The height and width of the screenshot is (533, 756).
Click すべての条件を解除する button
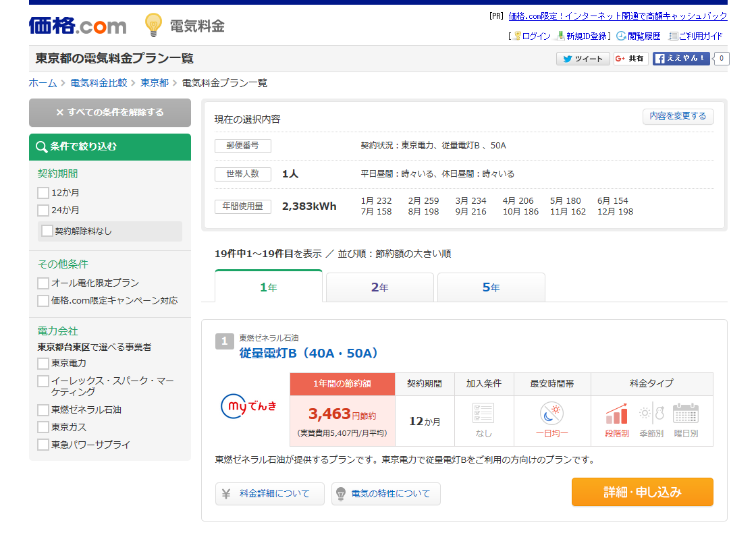[110, 112]
